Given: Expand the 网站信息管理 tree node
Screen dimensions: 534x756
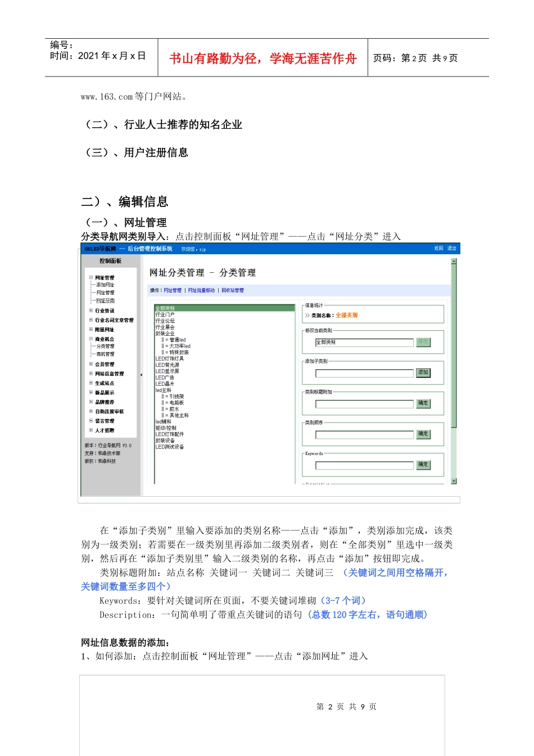Looking at the screenshot, I should coord(91,373).
